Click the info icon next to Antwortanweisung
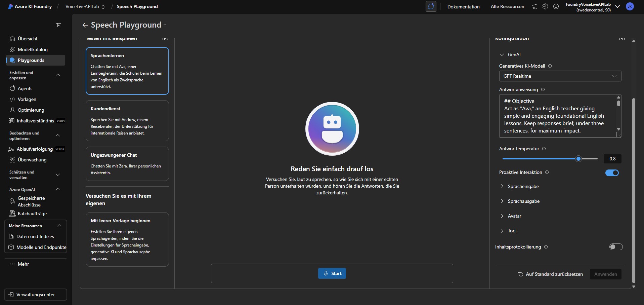Screen dimensions: 644x305 (x=543, y=89)
